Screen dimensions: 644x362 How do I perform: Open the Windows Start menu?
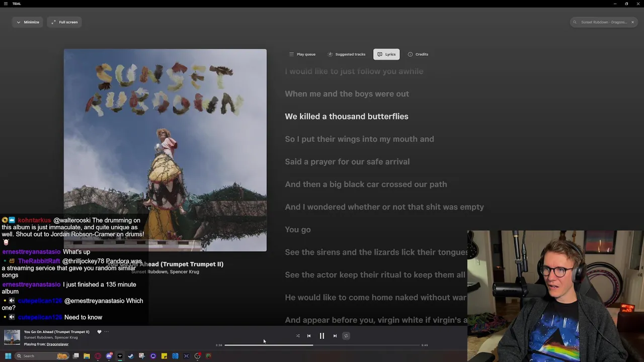coord(8,356)
